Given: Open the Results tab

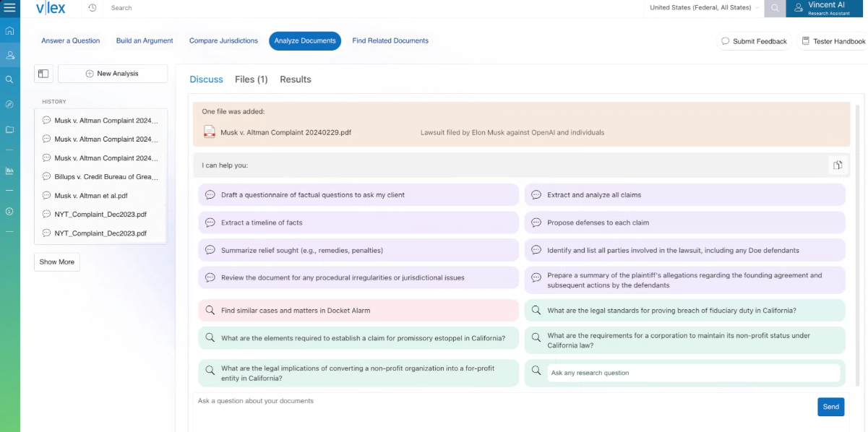Looking at the screenshot, I should (296, 79).
